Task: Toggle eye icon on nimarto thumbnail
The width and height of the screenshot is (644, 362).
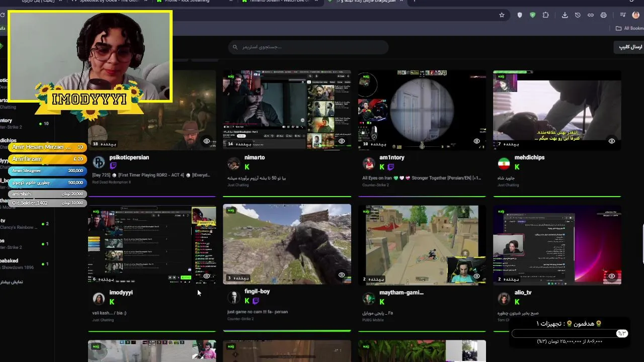Action: 342,141
